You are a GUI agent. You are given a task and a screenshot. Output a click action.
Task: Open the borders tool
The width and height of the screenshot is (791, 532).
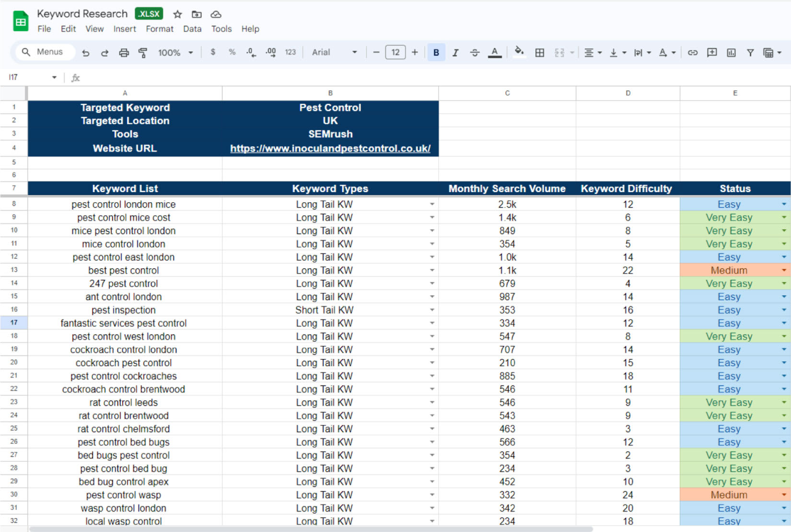[539, 53]
